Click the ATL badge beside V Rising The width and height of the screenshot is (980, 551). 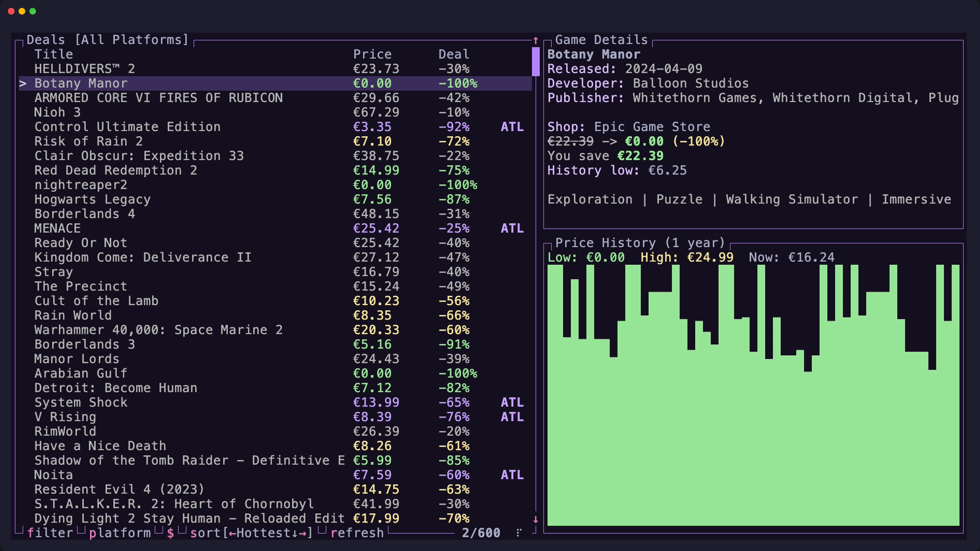(512, 417)
